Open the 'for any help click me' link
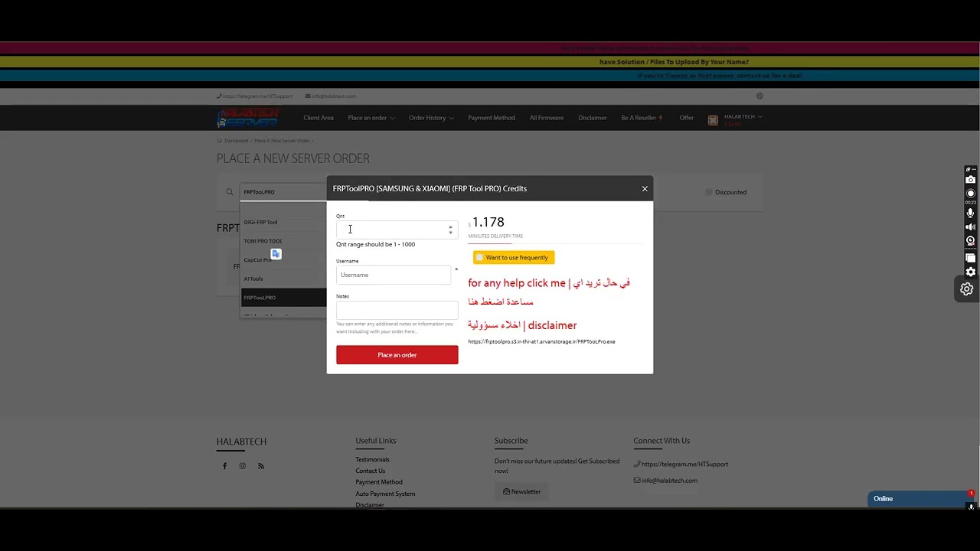This screenshot has height=551, width=980. click(x=549, y=292)
